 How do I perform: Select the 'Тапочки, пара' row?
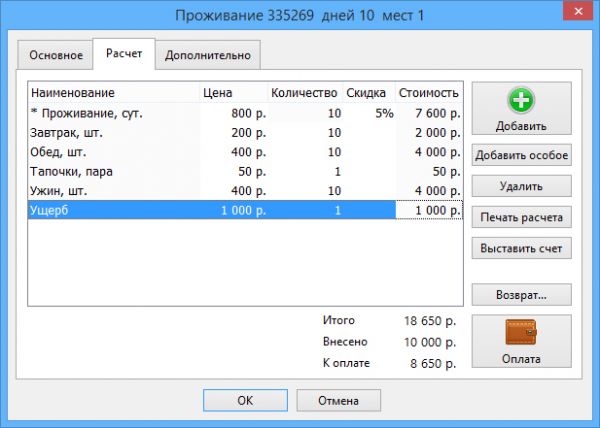[245, 171]
